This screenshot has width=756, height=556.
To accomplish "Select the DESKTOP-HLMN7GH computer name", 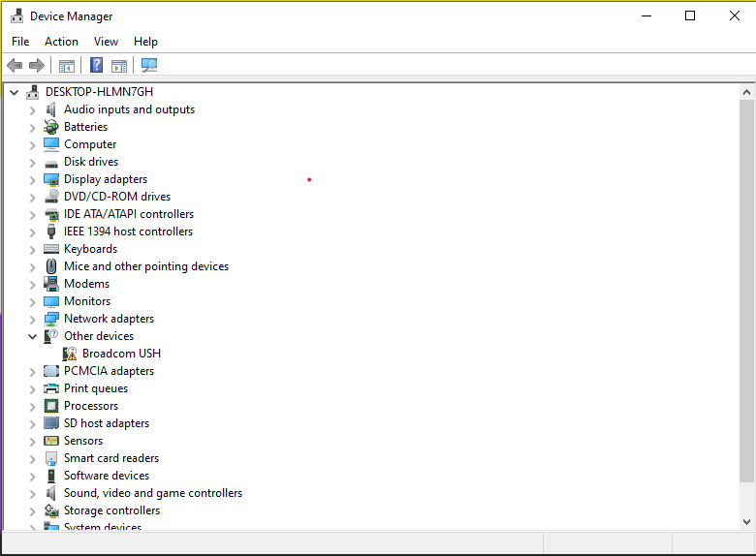I will coord(99,92).
